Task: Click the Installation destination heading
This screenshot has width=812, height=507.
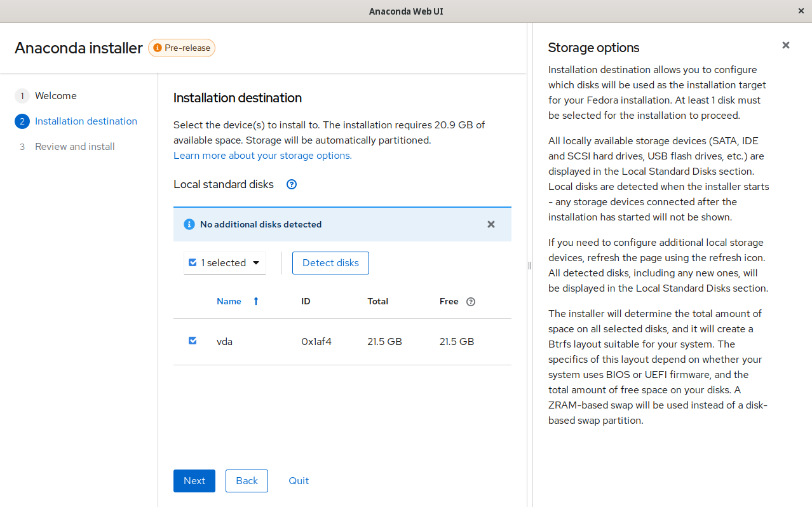Action: [238, 98]
